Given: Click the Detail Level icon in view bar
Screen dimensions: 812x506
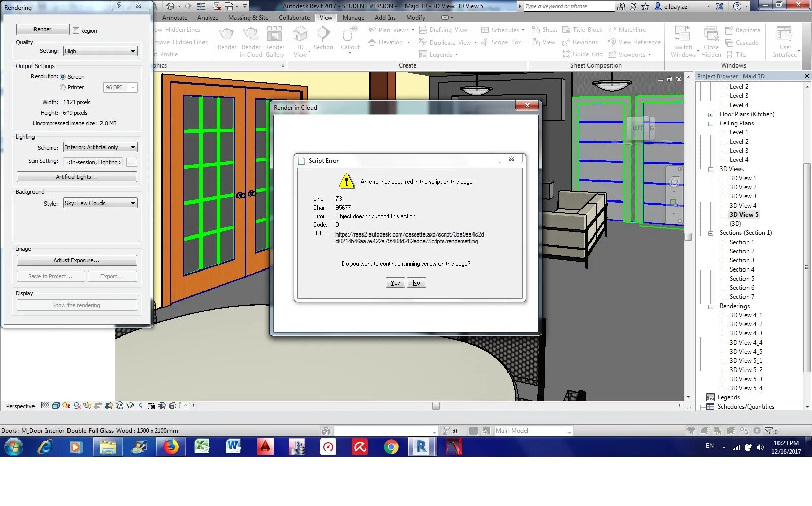Looking at the screenshot, I should click(x=45, y=406).
